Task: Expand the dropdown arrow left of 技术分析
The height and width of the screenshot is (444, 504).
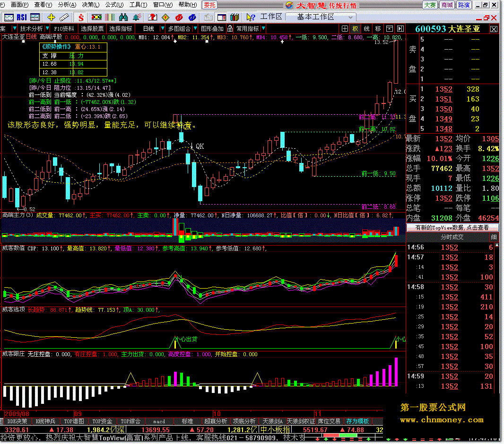Action: click(14, 28)
